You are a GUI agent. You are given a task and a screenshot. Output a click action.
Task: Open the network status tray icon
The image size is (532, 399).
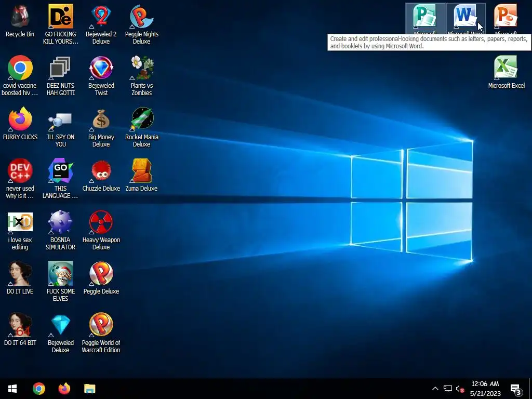[447, 389]
